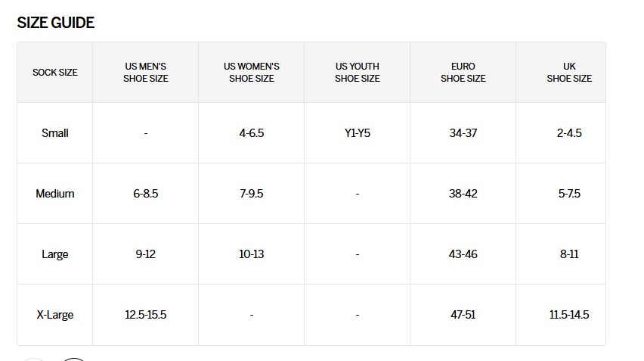Click the 10-13 women's size cell
Image resolution: width=644 pixels, height=361 pixels.
(x=252, y=254)
